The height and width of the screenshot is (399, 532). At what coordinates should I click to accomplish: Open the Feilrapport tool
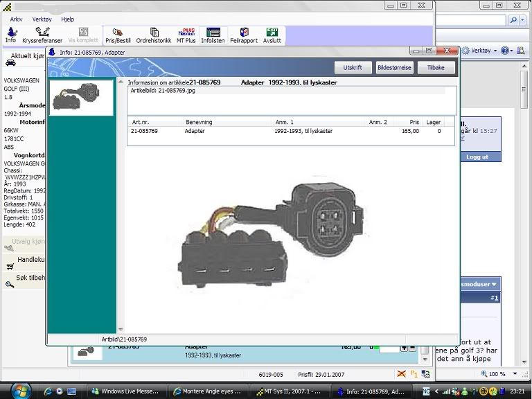tap(243, 35)
